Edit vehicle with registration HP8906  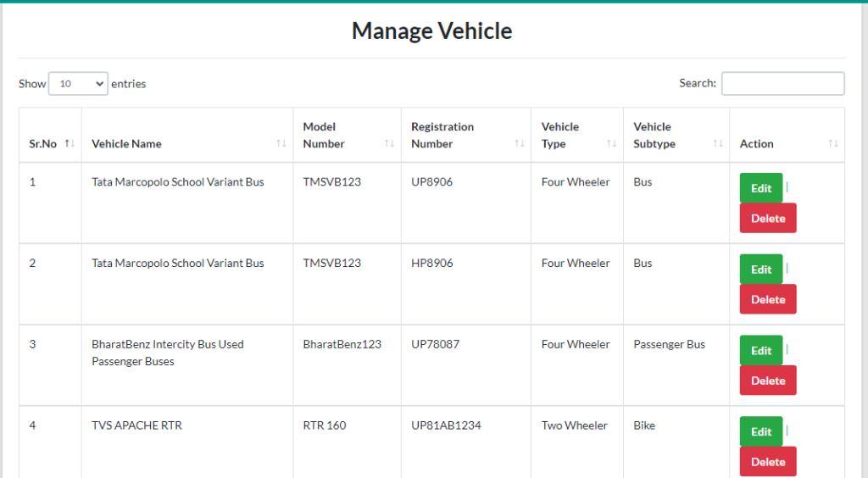761,270
